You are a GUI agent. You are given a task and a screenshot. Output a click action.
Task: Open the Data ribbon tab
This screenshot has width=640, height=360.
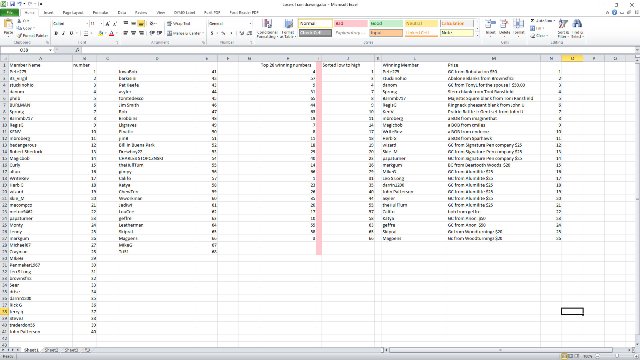pyautogui.click(x=122, y=13)
